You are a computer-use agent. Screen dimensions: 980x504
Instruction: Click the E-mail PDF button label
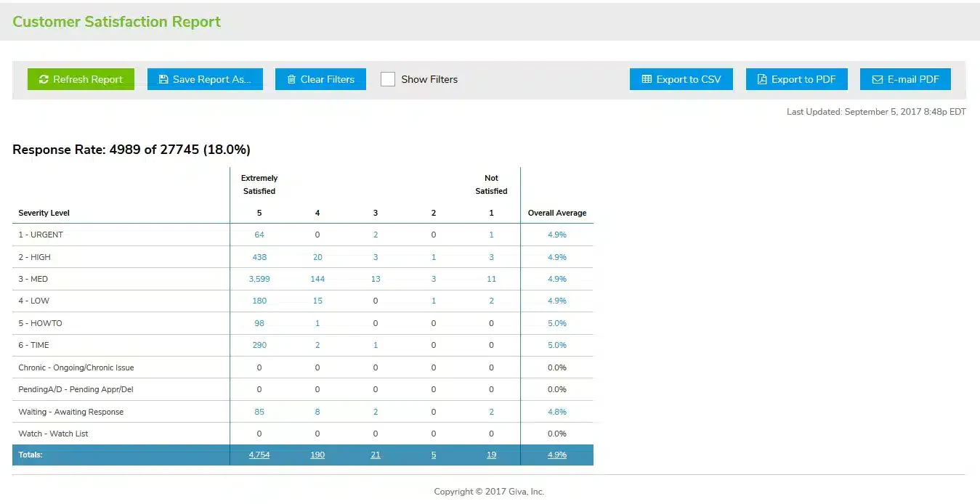tap(913, 79)
